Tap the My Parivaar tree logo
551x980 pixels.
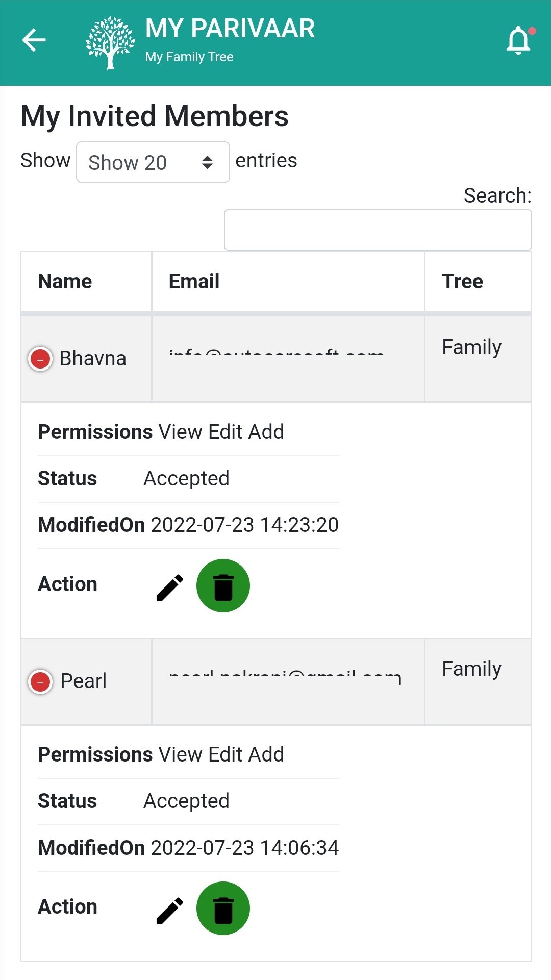point(110,43)
